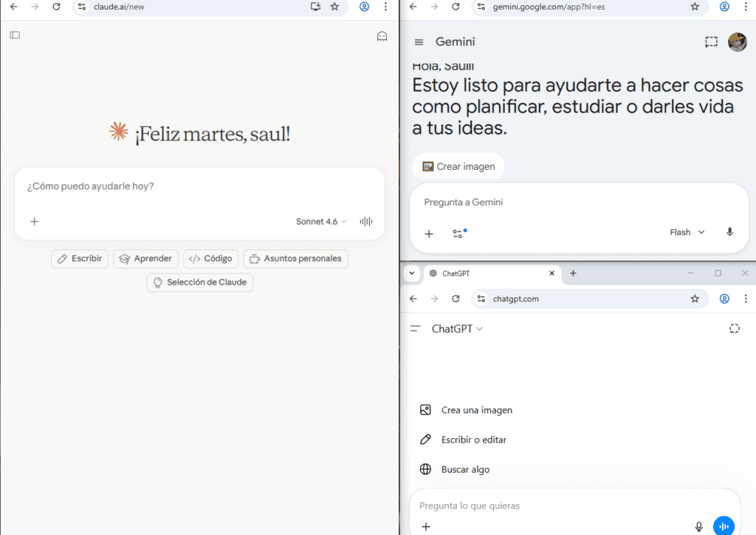Open Claude incognito ghost chat icon

[382, 37]
